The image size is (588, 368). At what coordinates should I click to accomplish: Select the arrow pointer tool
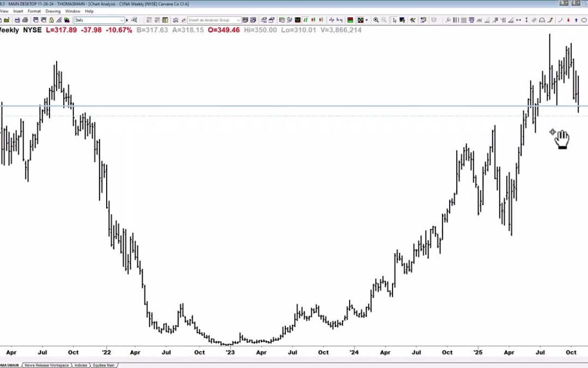pos(395,20)
